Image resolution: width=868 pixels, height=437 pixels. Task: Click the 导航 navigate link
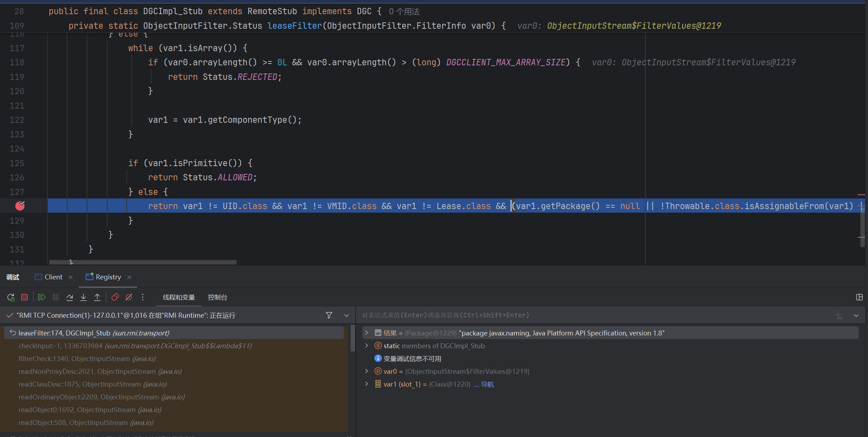point(487,384)
